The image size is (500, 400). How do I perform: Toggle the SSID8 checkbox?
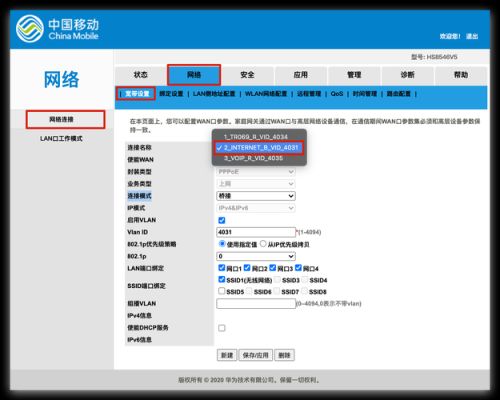304,291
